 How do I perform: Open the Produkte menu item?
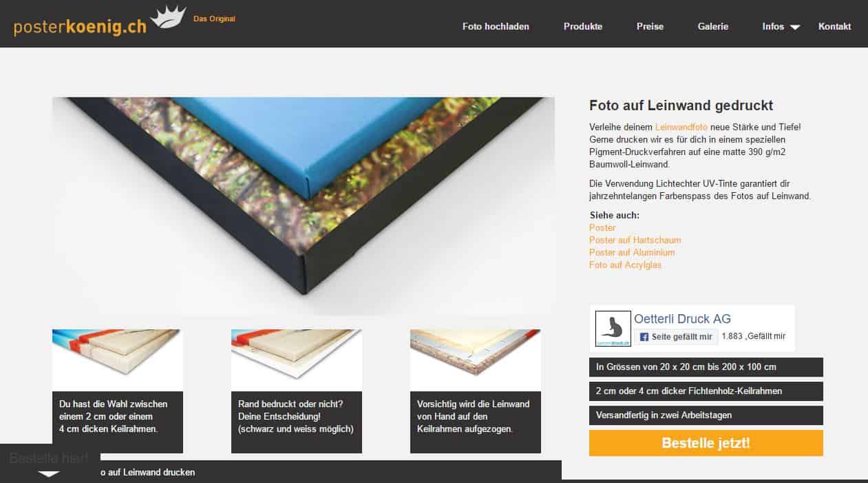coord(583,26)
